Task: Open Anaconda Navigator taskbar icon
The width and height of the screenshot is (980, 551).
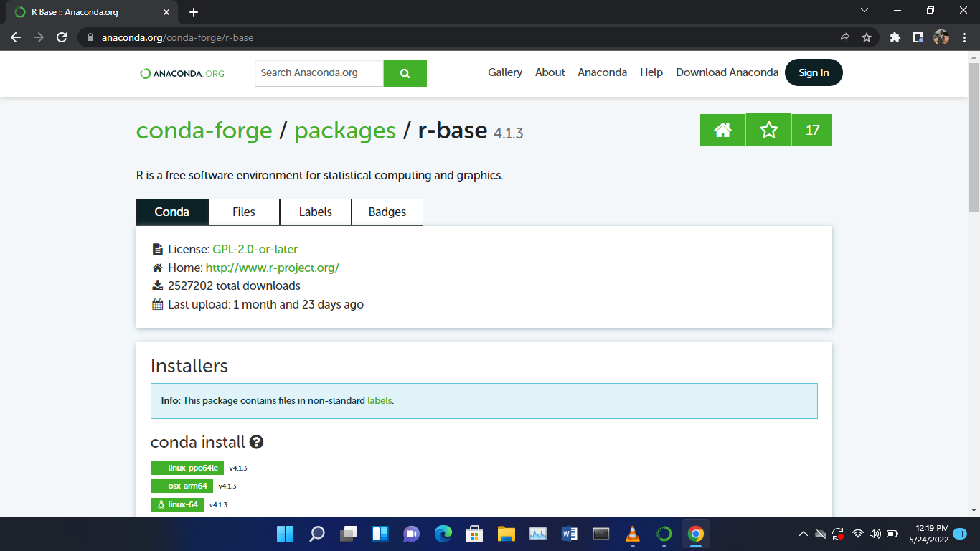Action: 664,534
